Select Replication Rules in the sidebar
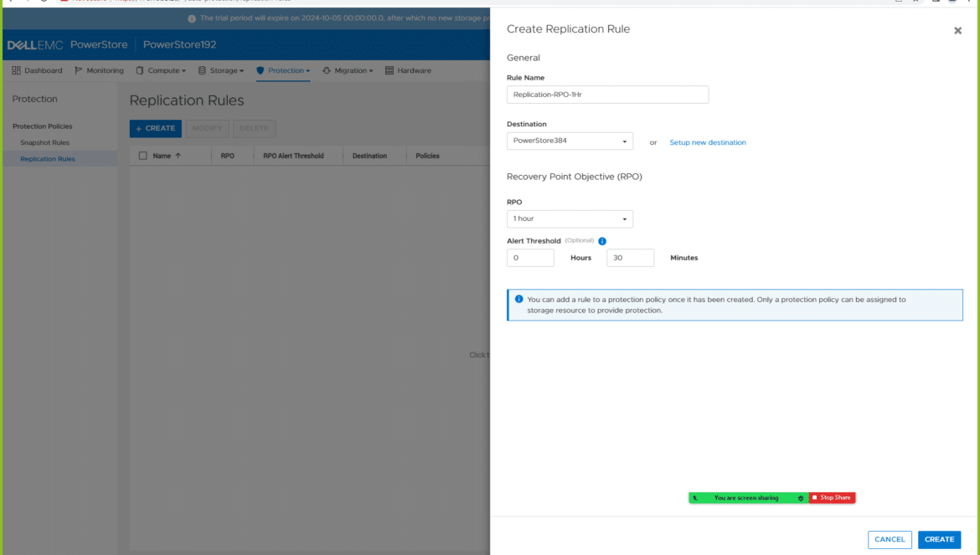 click(48, 159)
